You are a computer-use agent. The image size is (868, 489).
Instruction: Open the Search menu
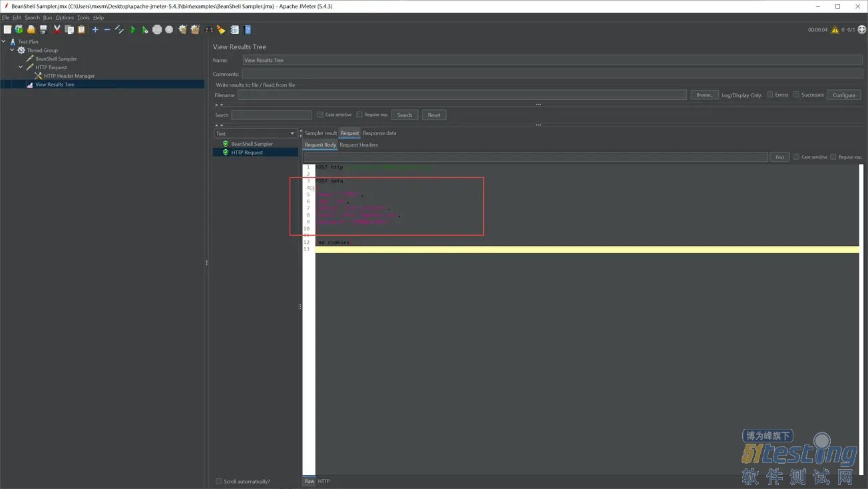click(x=33, y=17)
